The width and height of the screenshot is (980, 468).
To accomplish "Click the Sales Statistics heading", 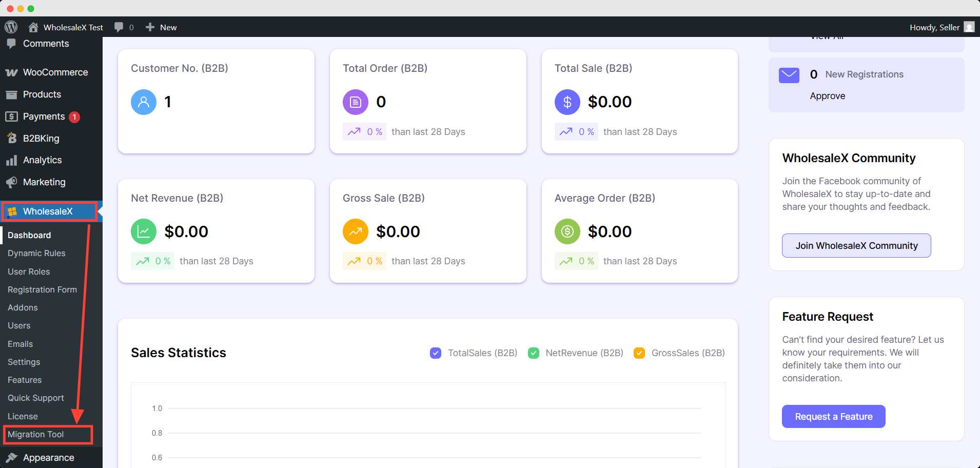I will click(179, 353).
